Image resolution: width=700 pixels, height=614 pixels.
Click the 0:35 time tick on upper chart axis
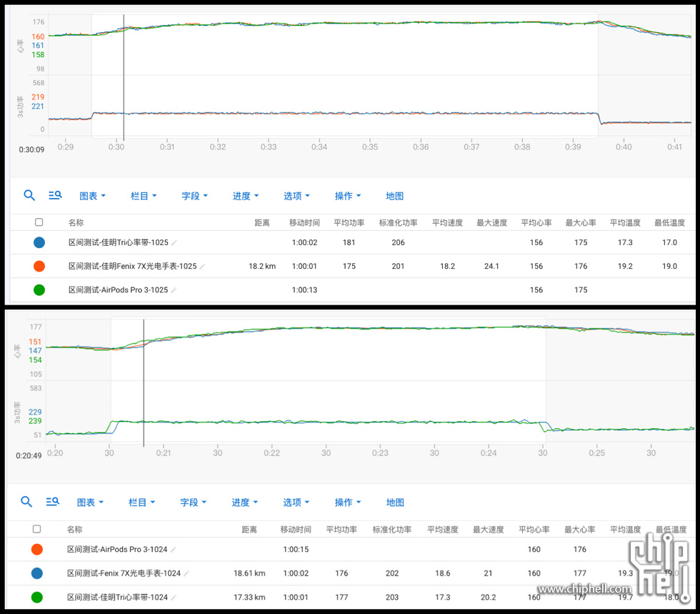pos(370,147)
